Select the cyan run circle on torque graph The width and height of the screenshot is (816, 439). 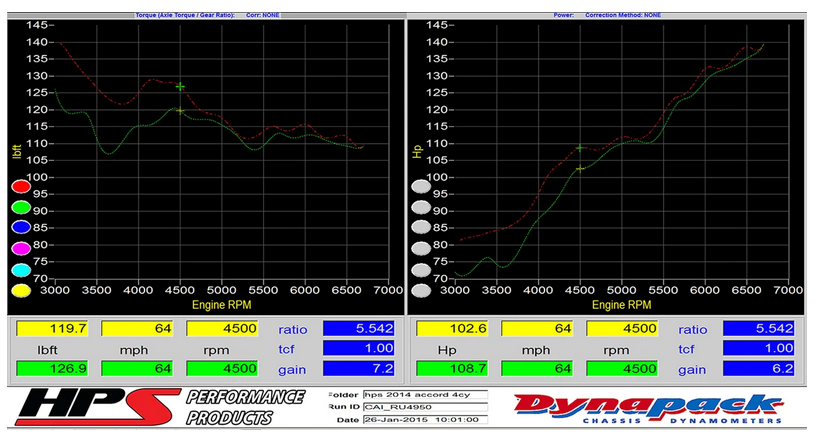[20, 270]
